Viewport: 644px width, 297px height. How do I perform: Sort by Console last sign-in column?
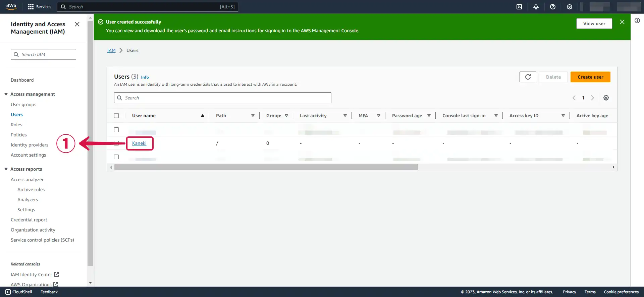point(496,116)
